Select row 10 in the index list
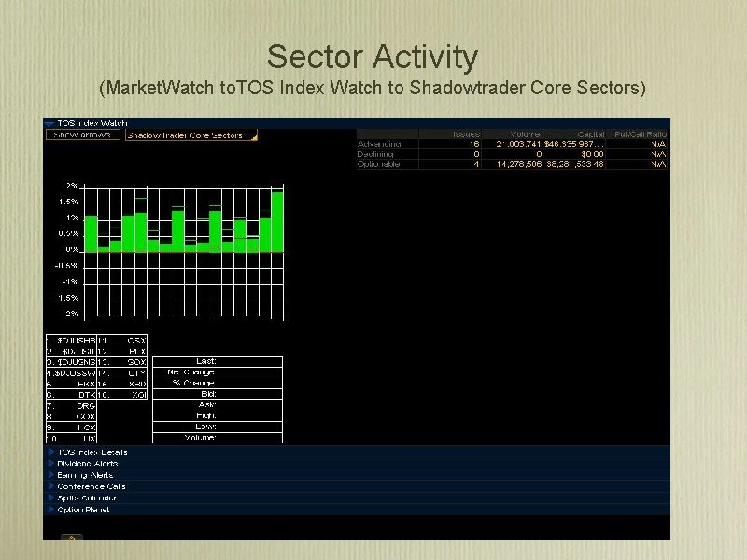 click(72, 439)
